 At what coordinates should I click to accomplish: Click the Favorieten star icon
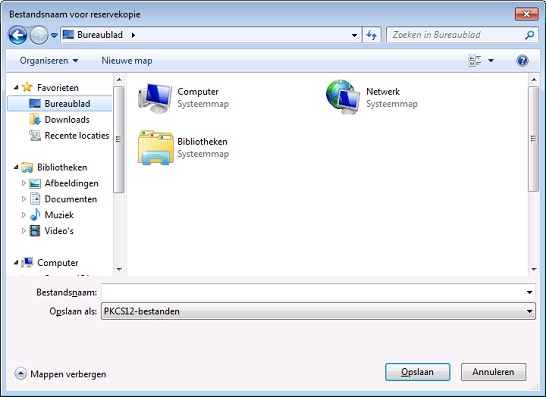27,87
